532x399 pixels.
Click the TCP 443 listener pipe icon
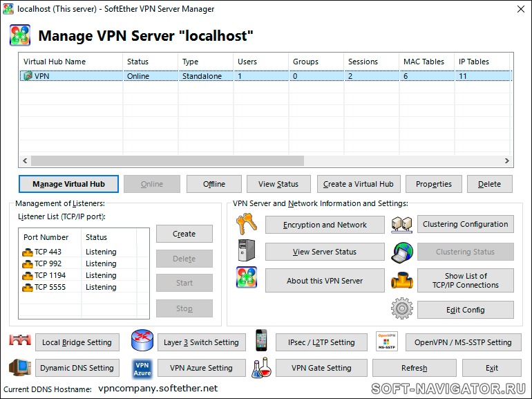(28, 252)
